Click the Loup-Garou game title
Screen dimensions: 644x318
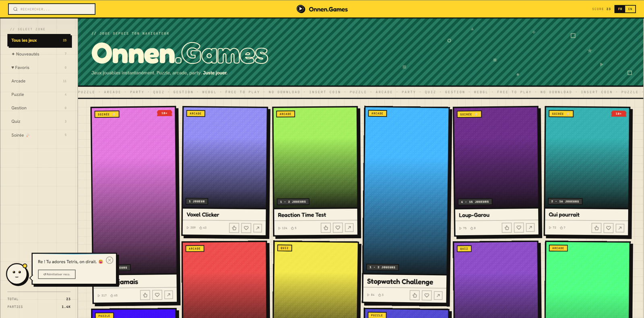[x=474, y=215]
